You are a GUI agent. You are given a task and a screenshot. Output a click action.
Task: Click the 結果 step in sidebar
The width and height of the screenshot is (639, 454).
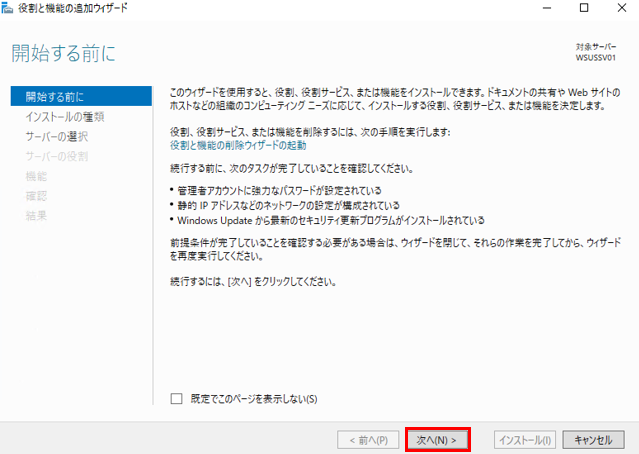(x=35, y=215)
